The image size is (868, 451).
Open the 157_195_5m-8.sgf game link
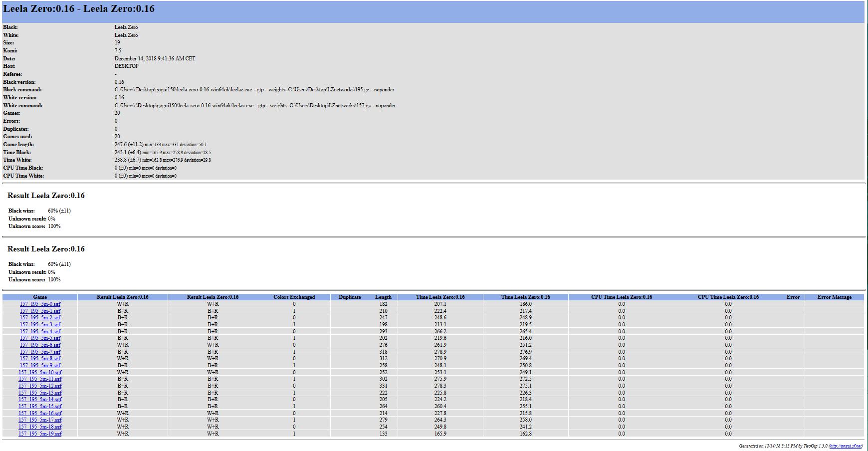click(40, 358)
